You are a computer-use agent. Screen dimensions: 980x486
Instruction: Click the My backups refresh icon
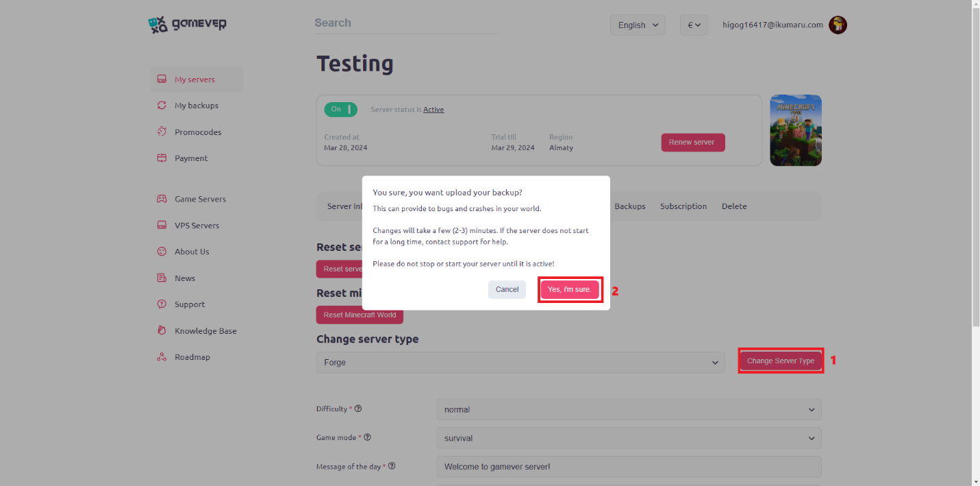[x=162, y=106]
